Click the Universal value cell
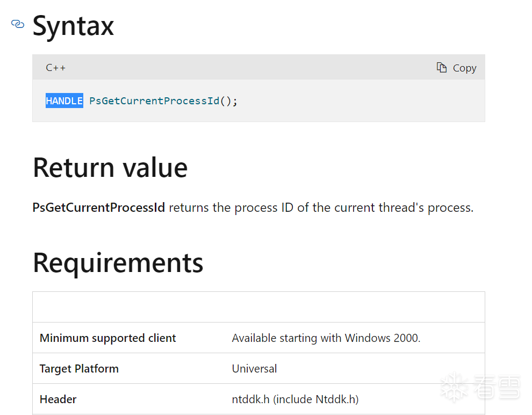Image resolution: width=532 pixels, height=415 pixels. (254, 369)
